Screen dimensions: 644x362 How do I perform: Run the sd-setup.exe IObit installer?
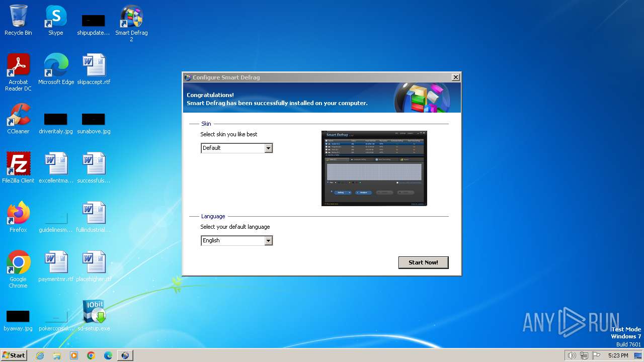click(x=94, y=316)
